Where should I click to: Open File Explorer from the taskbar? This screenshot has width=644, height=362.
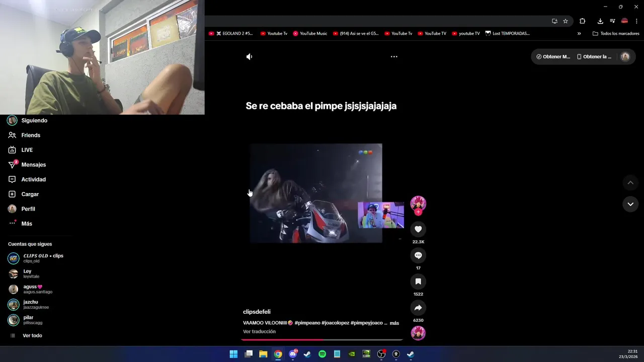coord(263,354)
